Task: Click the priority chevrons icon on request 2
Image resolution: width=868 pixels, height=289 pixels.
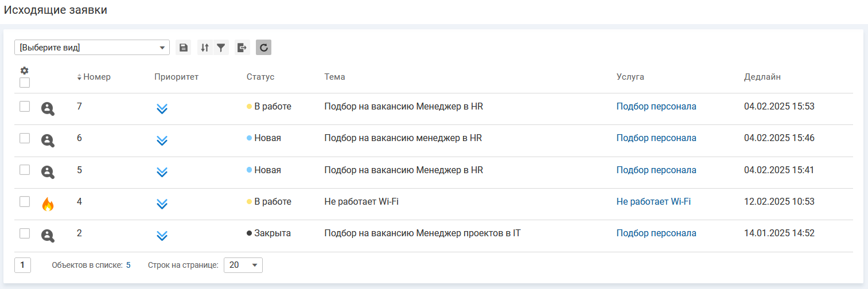Action: 162,235
